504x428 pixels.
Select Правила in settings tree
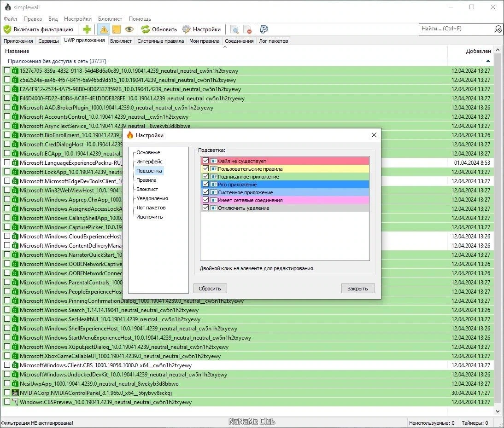coord(146,180)
